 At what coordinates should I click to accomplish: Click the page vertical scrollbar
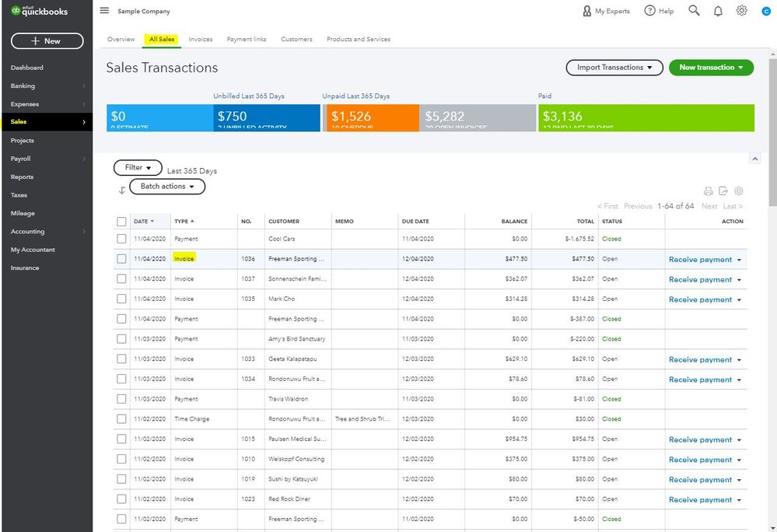pos(774,133)
